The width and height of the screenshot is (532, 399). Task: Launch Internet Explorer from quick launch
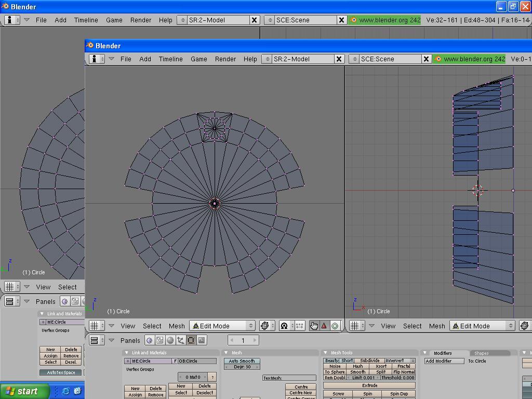[65, 391]
